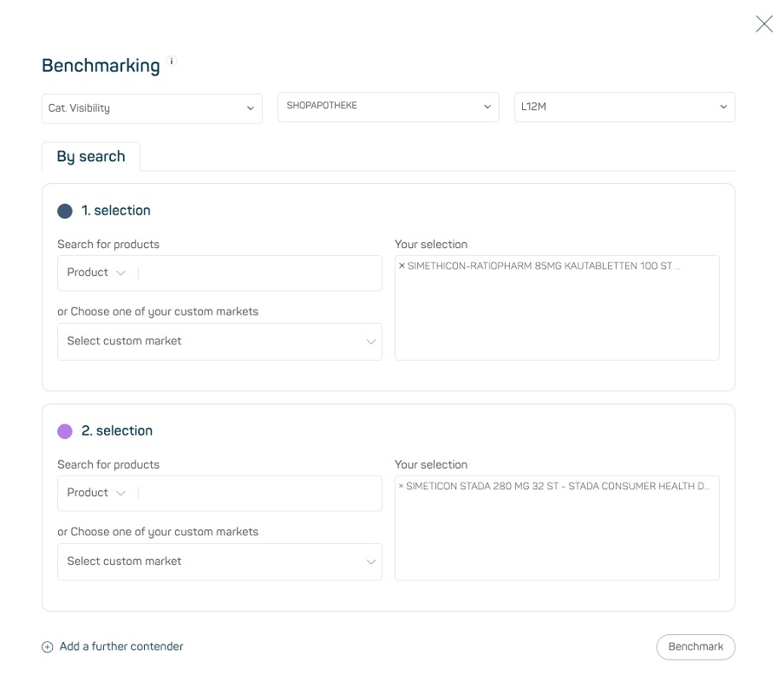Select the SIMETICON STADA 280 MG 32 ST entry text
The height and width of the screenshot is (682, 784).
tap(558, 486)
